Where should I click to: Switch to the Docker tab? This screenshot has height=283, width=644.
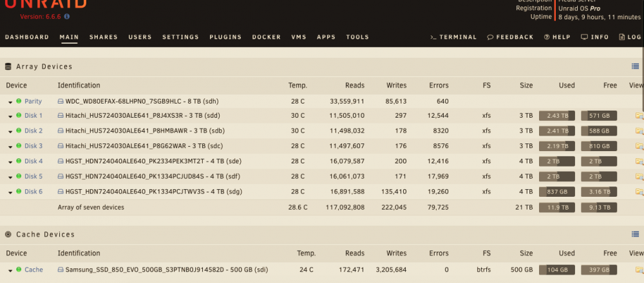(x=267, y=37)
